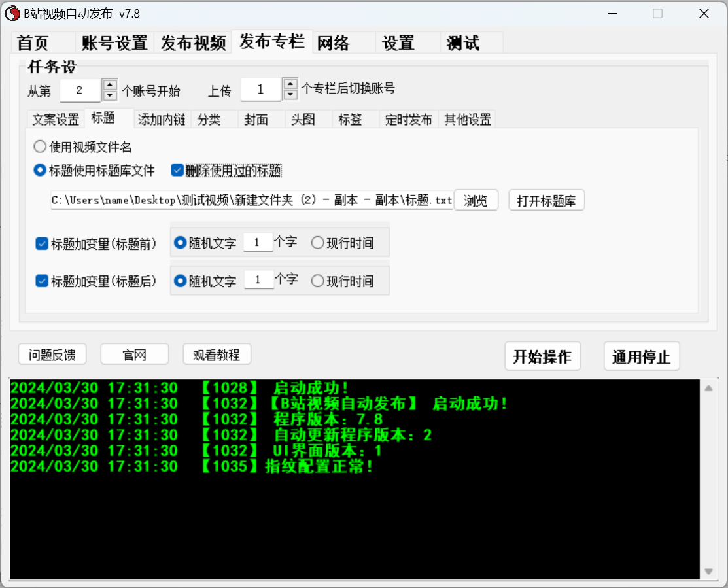Toggle 标题加变量(标题前) checkbox
This screenshot has height=588, width=728.
click(96, 244)
